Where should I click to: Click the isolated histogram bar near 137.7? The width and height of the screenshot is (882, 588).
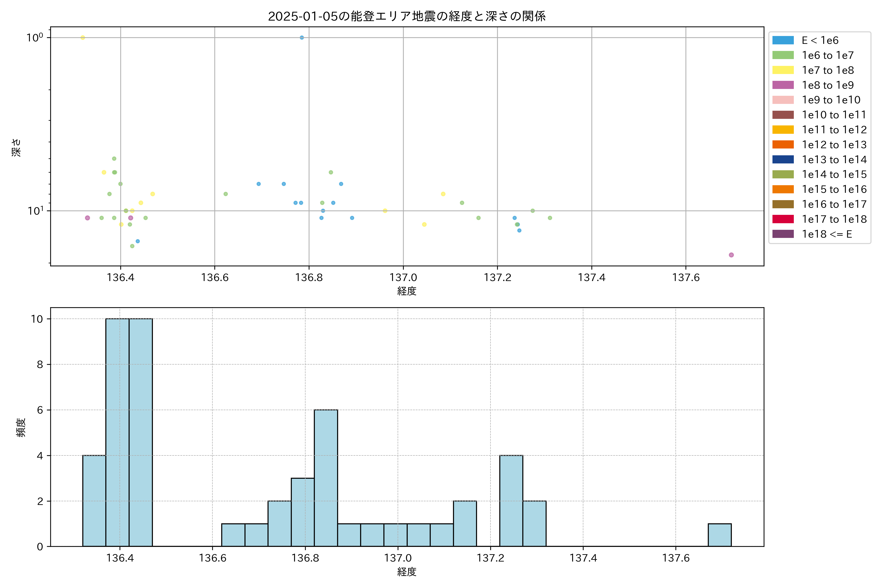tap(720, 535)
